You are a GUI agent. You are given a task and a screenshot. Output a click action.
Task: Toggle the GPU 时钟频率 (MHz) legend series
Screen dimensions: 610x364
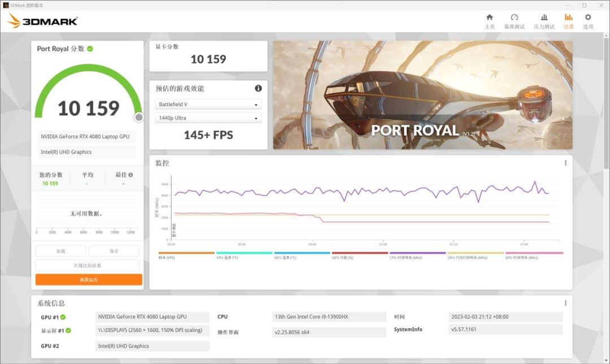(534, 256)
